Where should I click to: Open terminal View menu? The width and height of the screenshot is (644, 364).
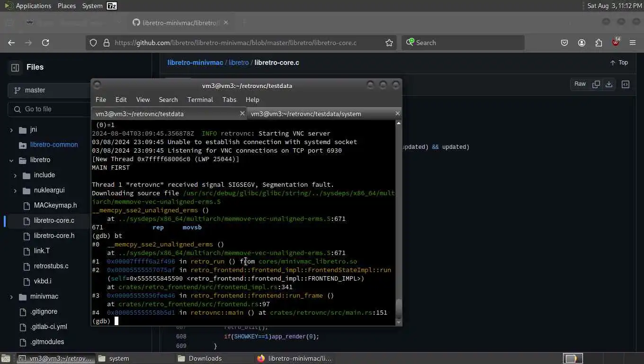click(143, 100)
